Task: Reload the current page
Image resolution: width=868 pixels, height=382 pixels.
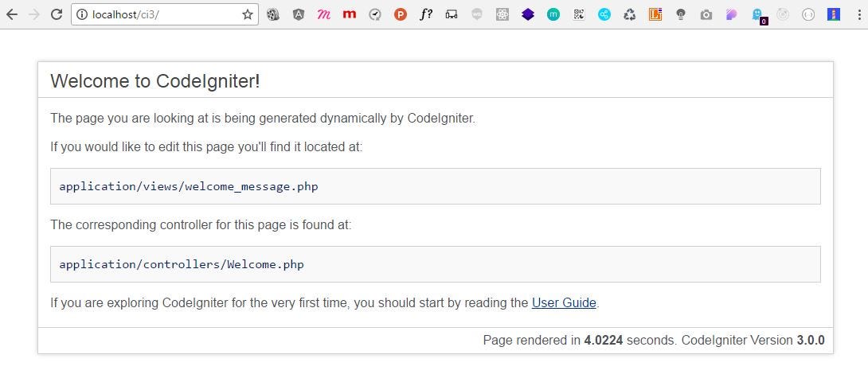Action: pyautogui.click(x=56, y=15)
